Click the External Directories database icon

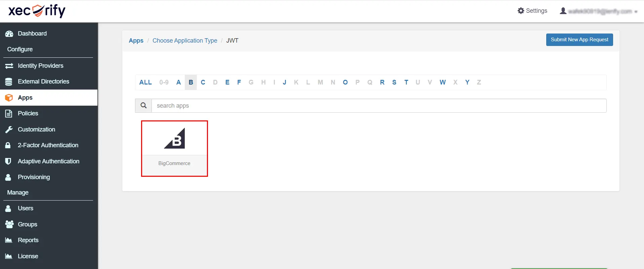coord(9,82)
